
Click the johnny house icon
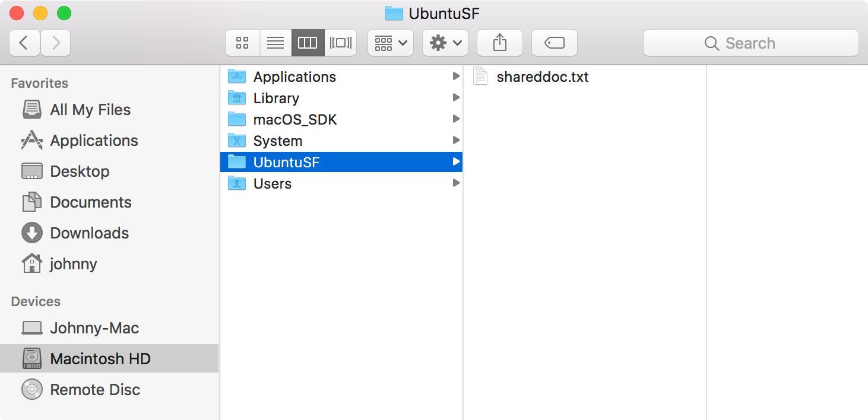coord(32,263)
